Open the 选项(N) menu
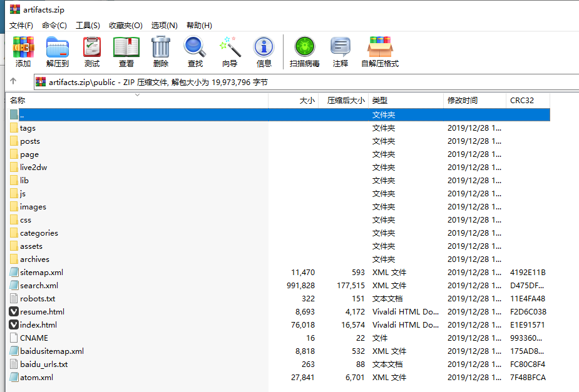The width and height of the screenshot is (579, 392). point(165,25)
